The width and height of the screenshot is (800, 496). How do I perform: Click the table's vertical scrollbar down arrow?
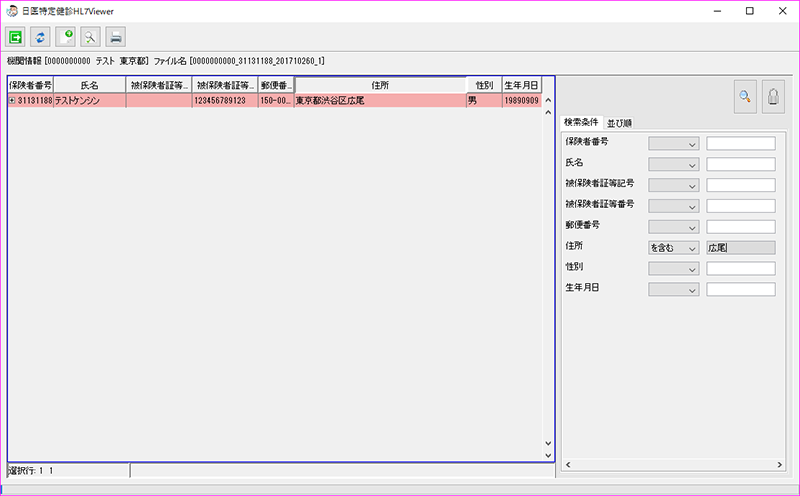(547, 445)
